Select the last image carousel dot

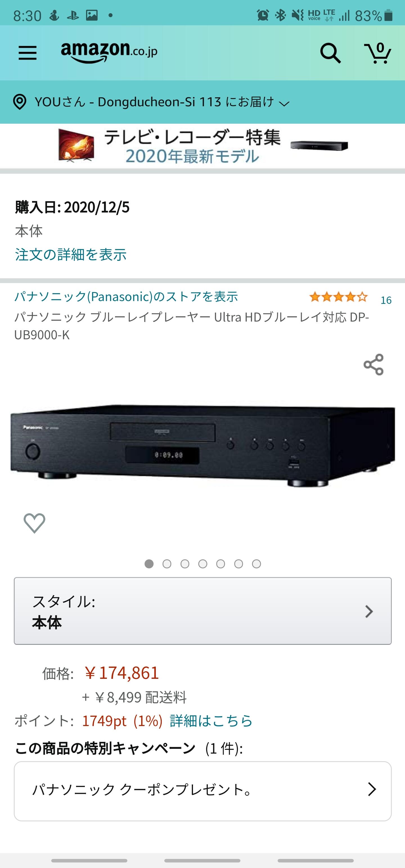click(256, 564)
